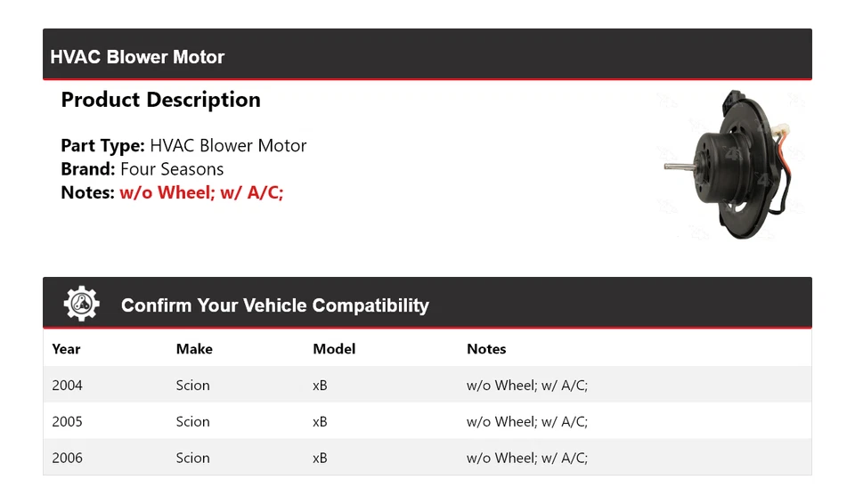
Task: Click the HVAC Blower Motor header
Action: click(137, 57)
